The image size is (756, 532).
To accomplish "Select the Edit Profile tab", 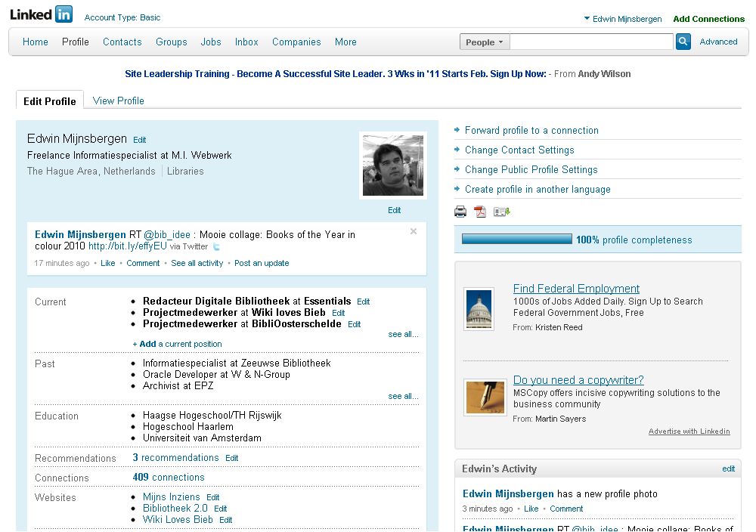I will (x=50, y=101).
